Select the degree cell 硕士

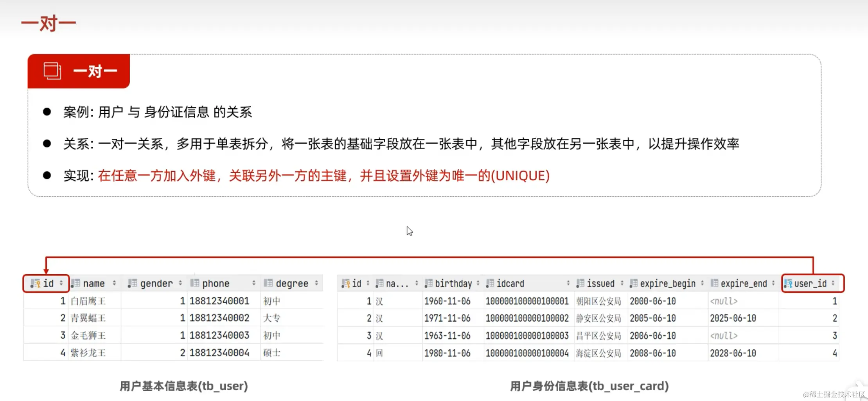click(272, 353)
